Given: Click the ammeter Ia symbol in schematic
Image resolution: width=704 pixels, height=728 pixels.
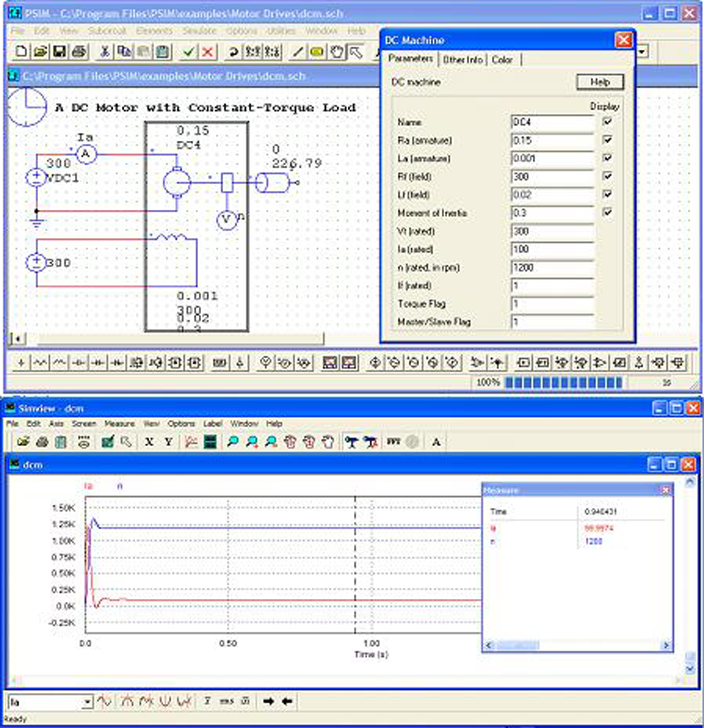Looking at the screenshot, I should coord(85,154).
